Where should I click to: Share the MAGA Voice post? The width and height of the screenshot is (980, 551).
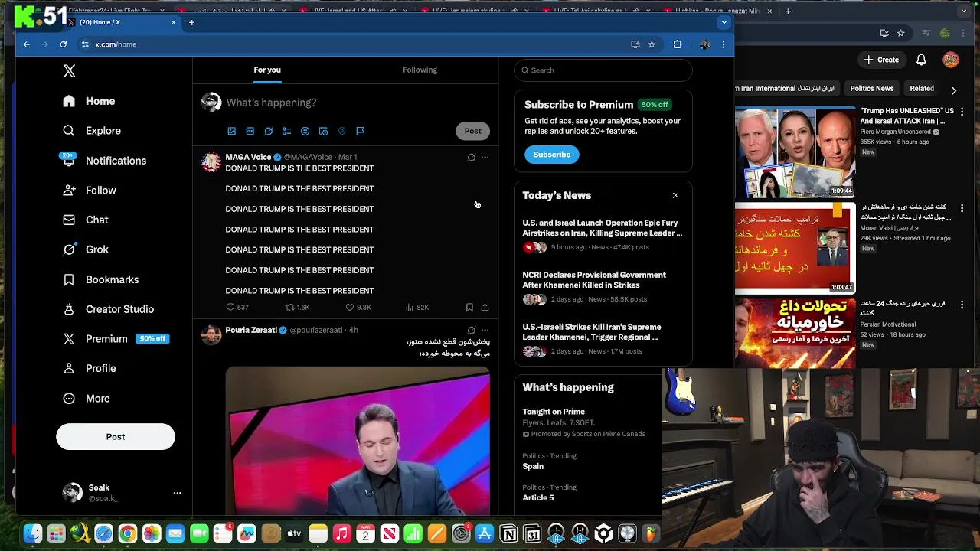(x=485, y=308)
